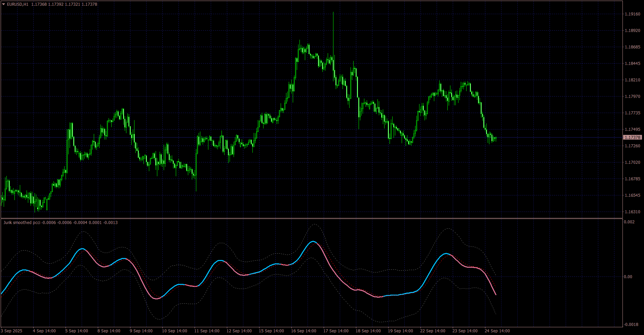The height and width of the screenshot is (335, 644).
Task: Click the 22 Sep 14:00 time label
Action: click(x=433, y=331)
